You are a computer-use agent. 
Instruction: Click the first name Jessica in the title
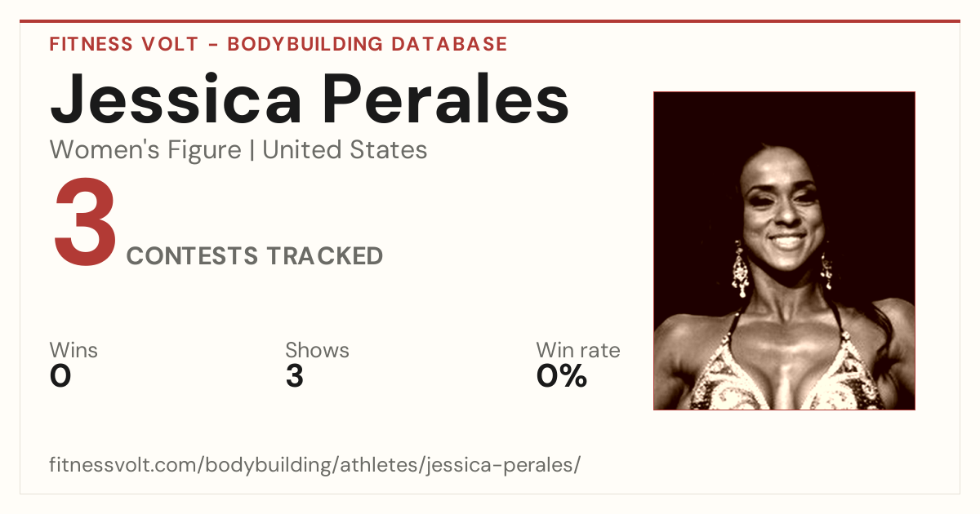click(x=176, y=98)
